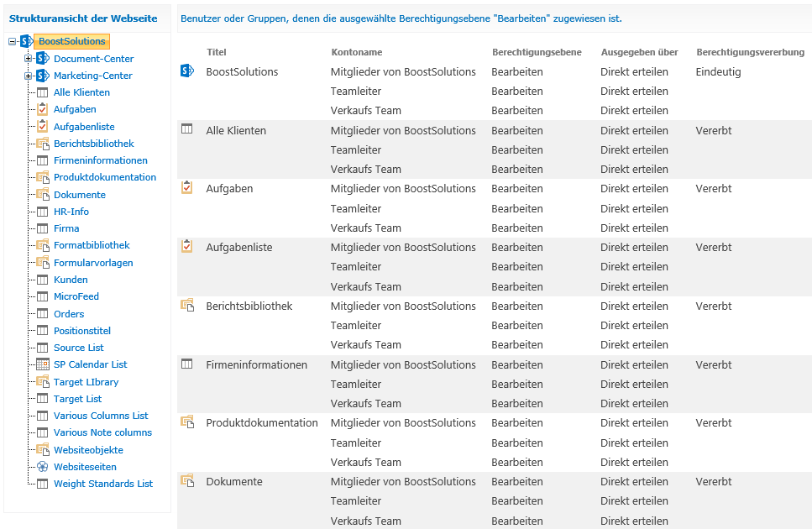The width and height of the screenshot is (812, 529).
Task: Select Aufgaben in the site tree
Action: pyautogui.click(x=75, y=109)
